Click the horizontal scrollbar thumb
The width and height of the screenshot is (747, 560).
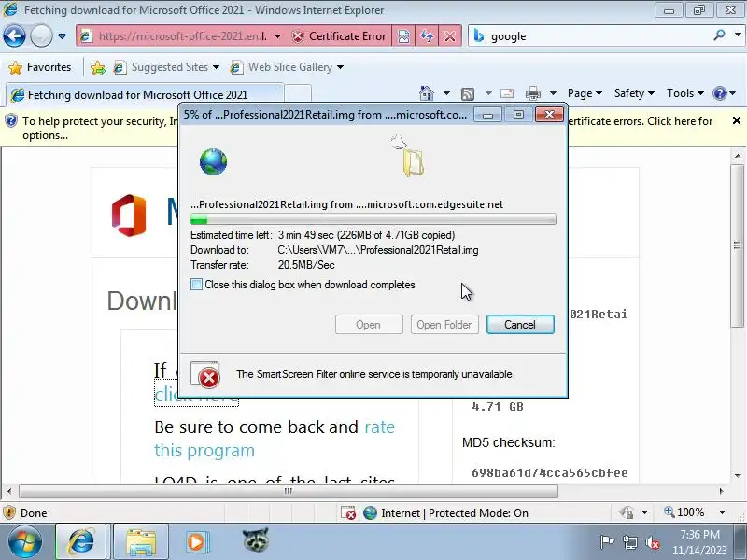pyautogui.click(x=289, y=491)
